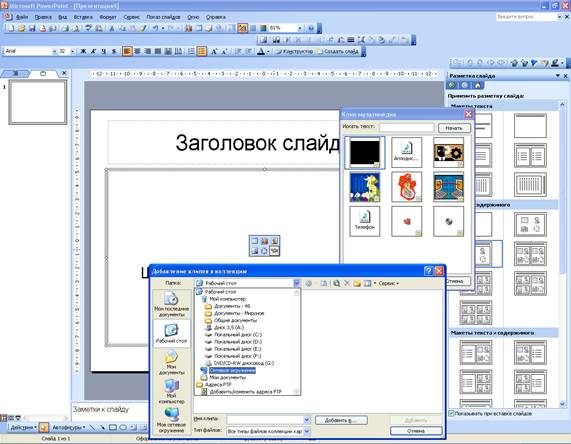Click the font color A icon
The image size is (571, 444).
pos(261,51)
